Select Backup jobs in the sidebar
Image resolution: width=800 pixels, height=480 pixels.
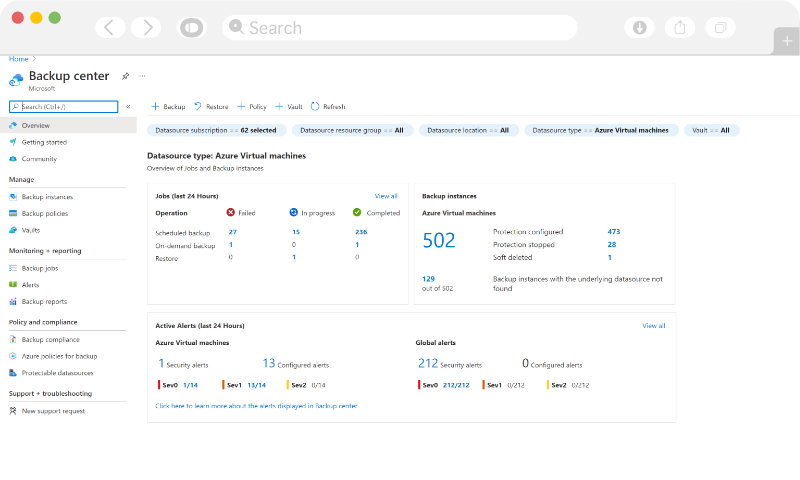point(40,269)
